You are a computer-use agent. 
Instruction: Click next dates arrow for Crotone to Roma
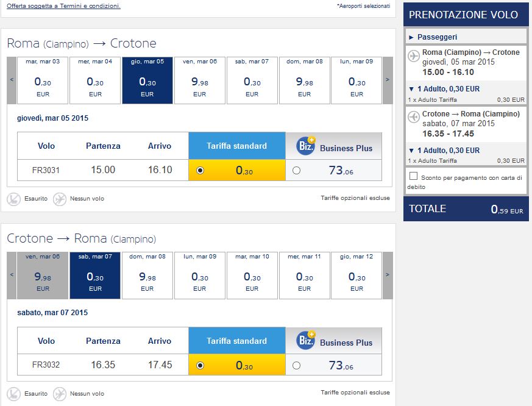(x=388, y=275)
